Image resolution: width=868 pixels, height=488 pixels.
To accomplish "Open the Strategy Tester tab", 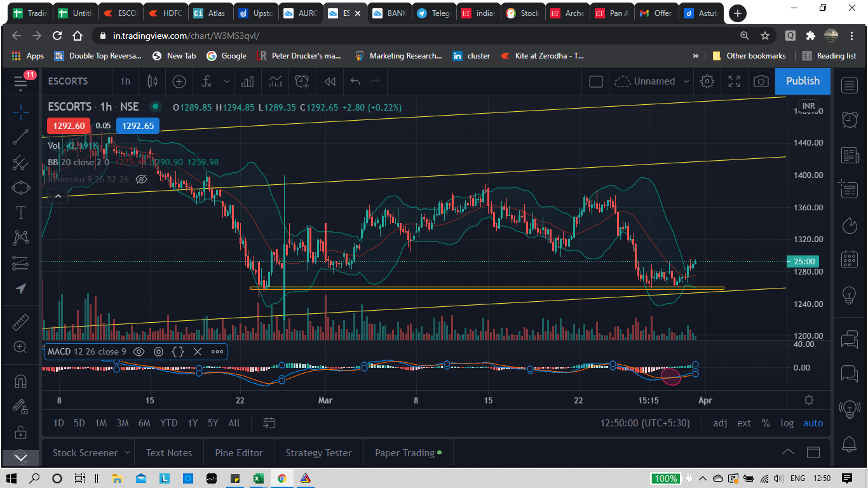I will pos(318,453).
